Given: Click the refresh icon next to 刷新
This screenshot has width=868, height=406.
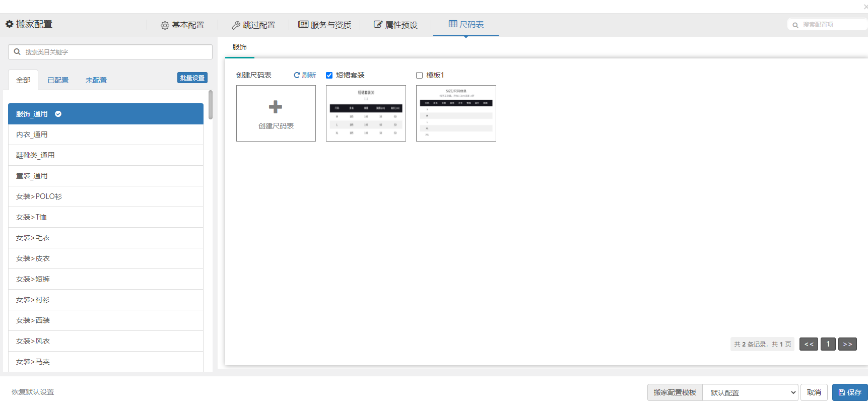Looking at the screenshot, I should 297,75.
